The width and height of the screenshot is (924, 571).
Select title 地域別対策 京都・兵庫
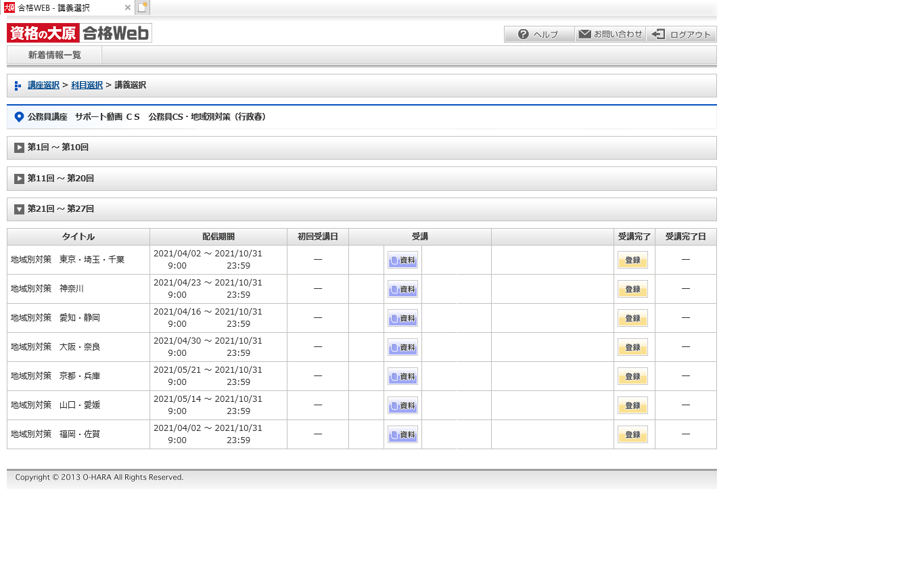[55, 376]
